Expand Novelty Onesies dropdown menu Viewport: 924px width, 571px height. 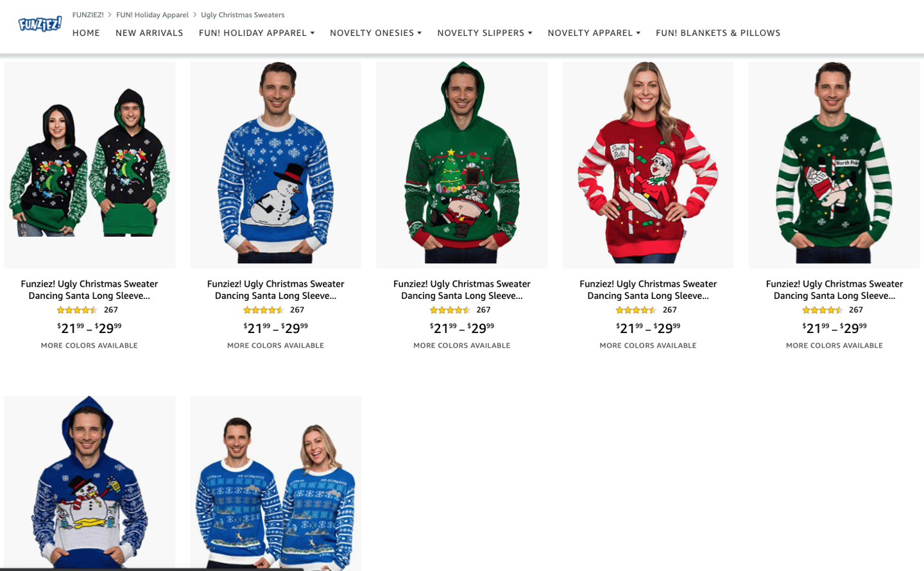coord(375,33)
